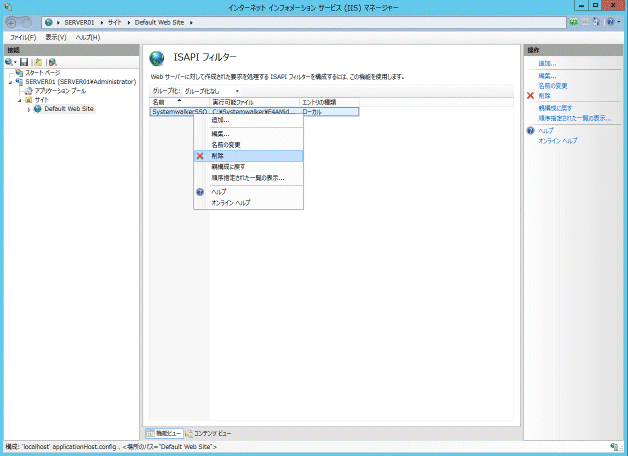Choose オンライン ヘルプ from the context menu
Screen dimensions: 628x456
click(248, 203)
